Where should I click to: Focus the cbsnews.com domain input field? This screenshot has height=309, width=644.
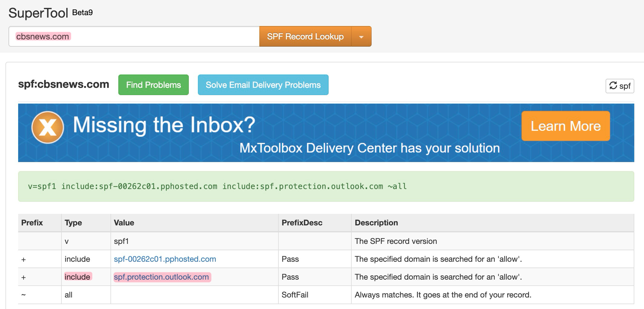click(134, 36)
